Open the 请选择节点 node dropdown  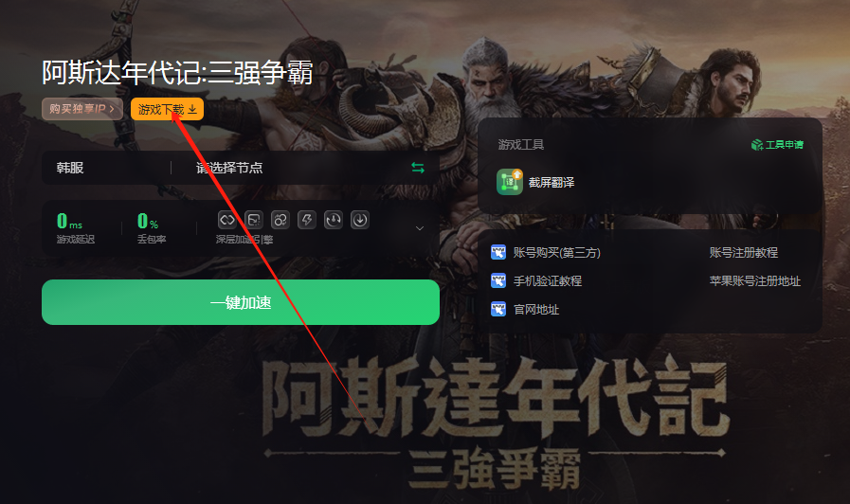click(x=229, y=168)
